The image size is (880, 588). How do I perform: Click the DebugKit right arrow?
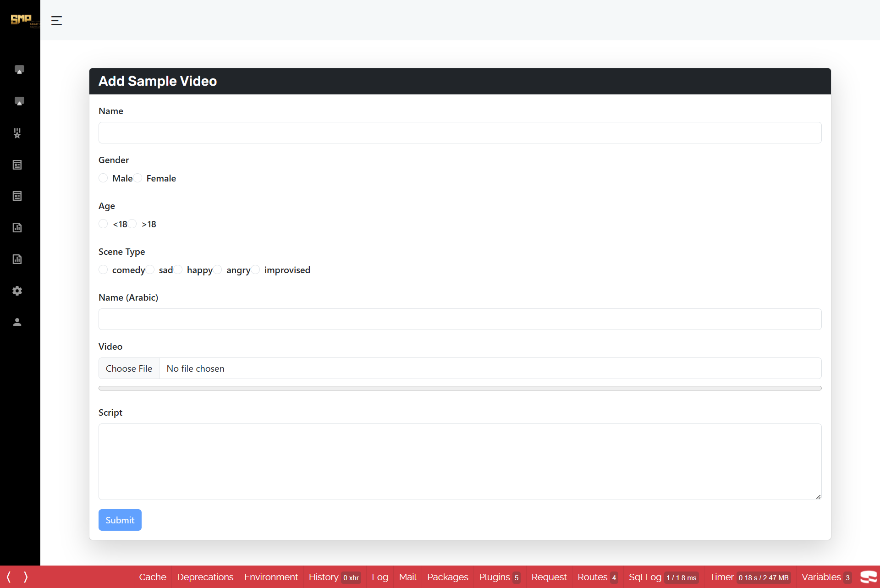[26, 577]
